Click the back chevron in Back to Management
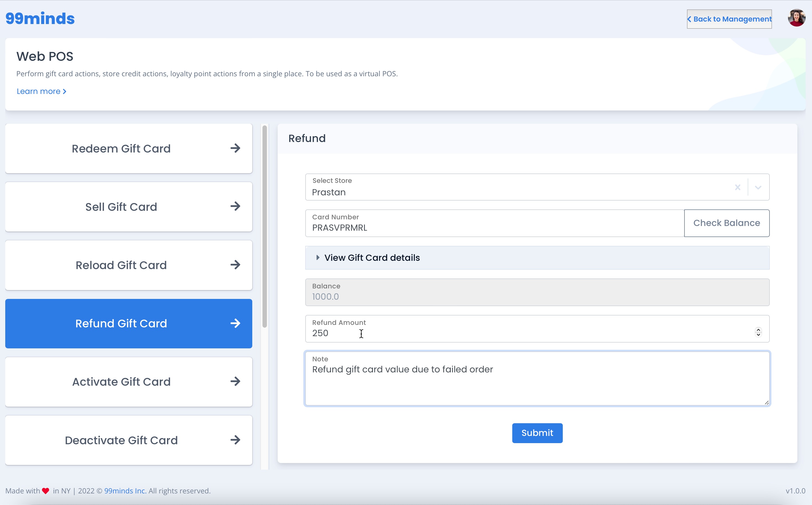The image size is (812, 505). pyautogui.click(x=689, y=19)
